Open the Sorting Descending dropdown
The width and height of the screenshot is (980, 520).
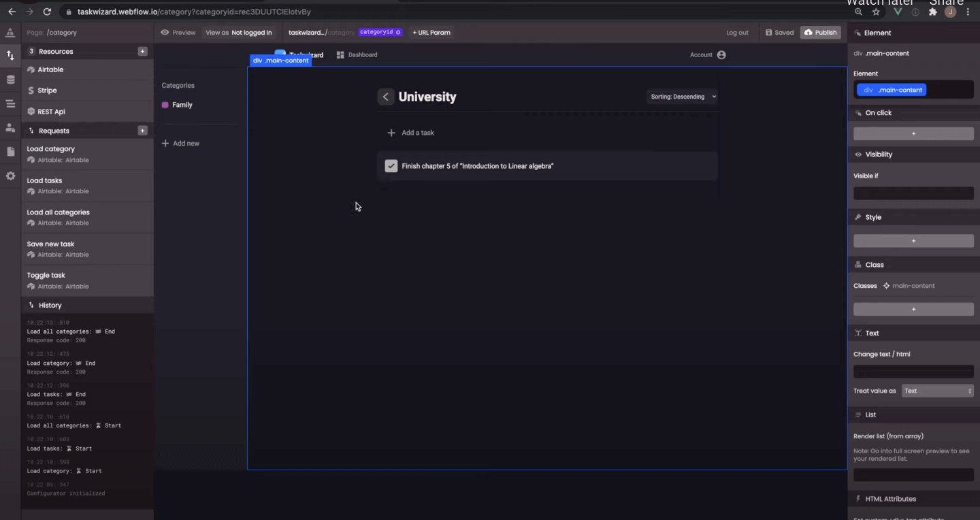[681, 97]
